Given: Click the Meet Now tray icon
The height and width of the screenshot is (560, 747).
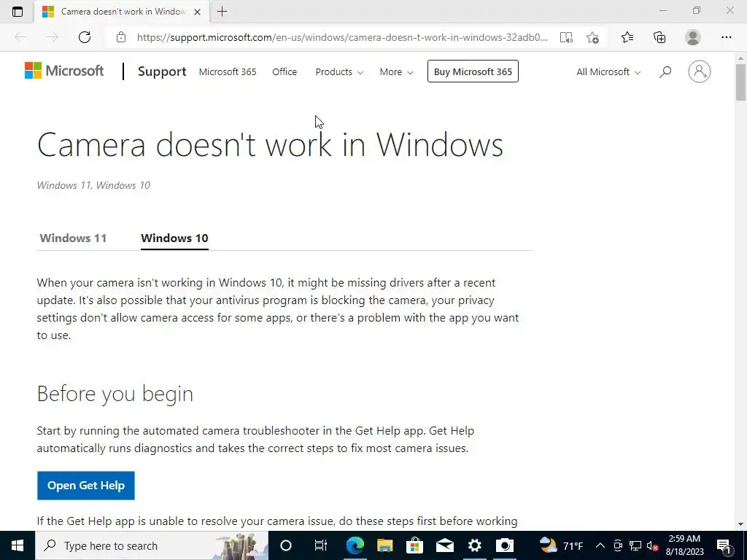Looking at the screenshot, I should point(618,545).
